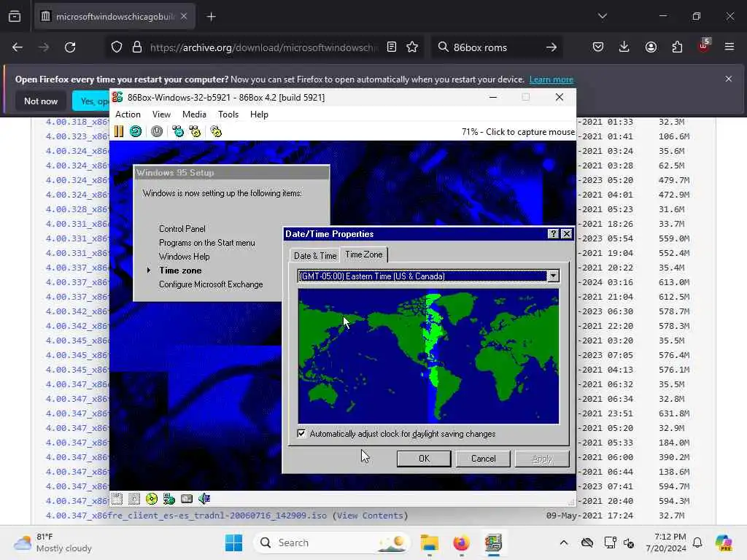747x560 pixels.
Task: Open Firefox extensions puzzle icon
Action: (x=677, y=47)
